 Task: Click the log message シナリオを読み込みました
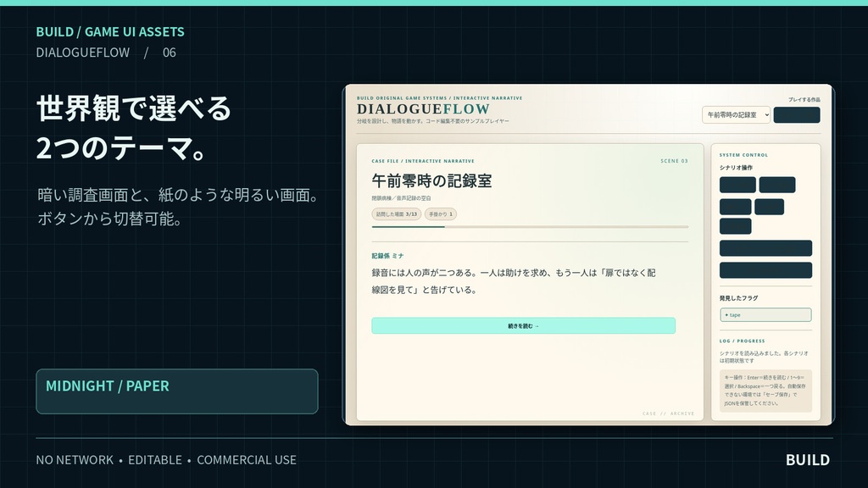[x=764, y=357]
